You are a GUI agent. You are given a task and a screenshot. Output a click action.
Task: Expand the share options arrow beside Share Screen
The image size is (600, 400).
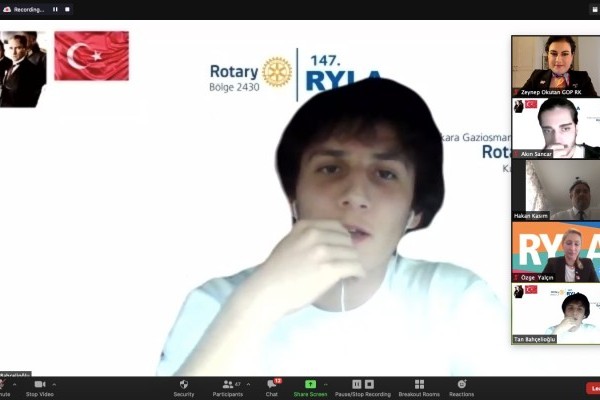point(326,384)
